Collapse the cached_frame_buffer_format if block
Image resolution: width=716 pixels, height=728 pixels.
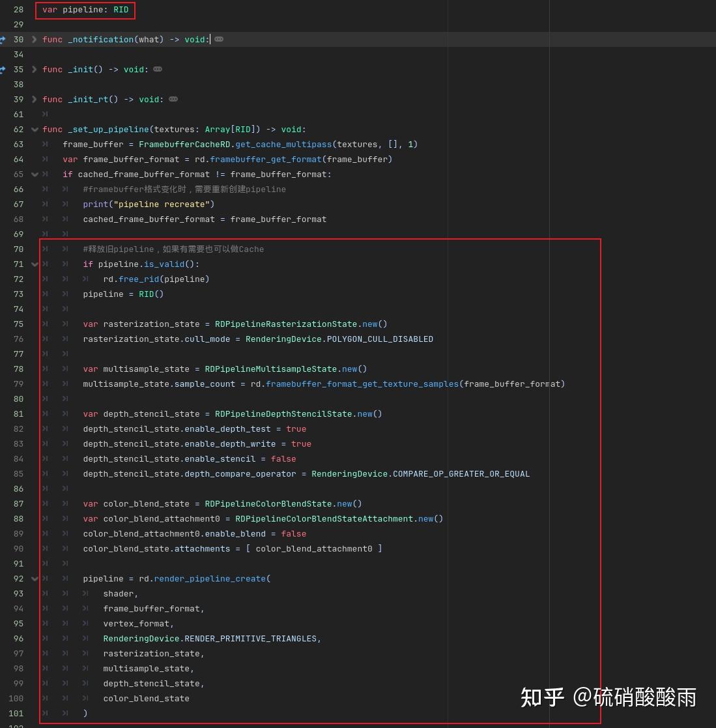[x=34, y=174]
